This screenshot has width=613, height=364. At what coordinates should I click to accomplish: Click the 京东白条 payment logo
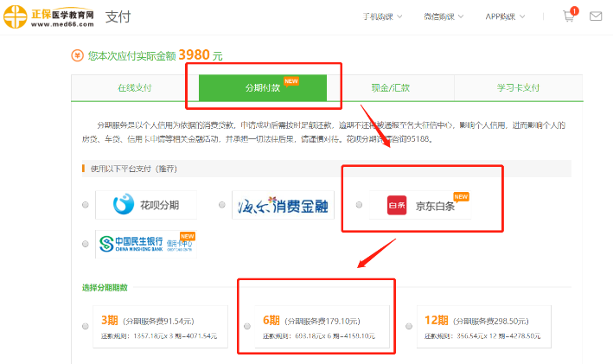pos(419,206)
